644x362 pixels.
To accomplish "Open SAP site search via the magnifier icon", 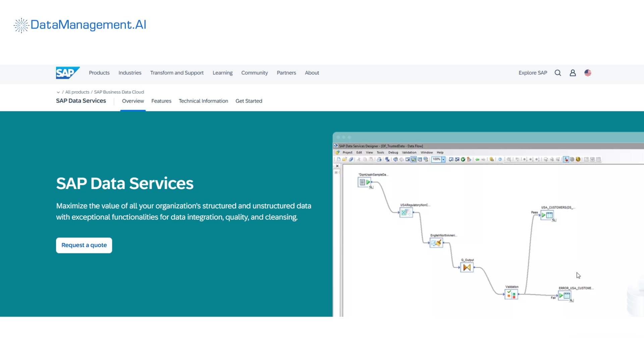I will click(558, 73).
